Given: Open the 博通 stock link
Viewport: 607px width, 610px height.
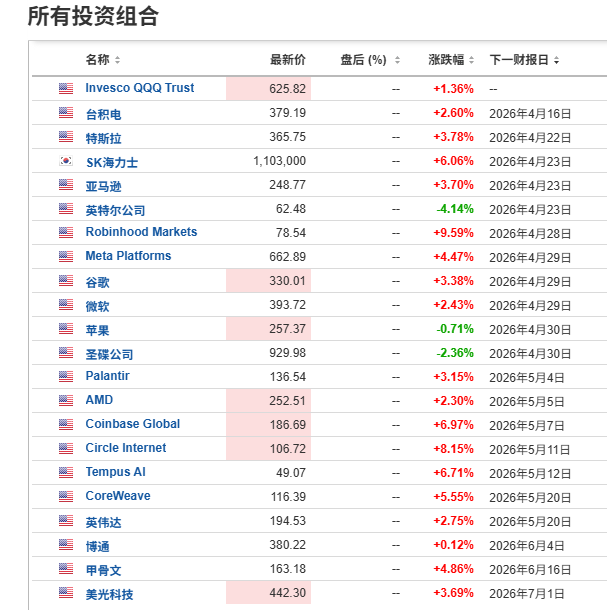Looking at the screenshot, I should coord(98,547).
